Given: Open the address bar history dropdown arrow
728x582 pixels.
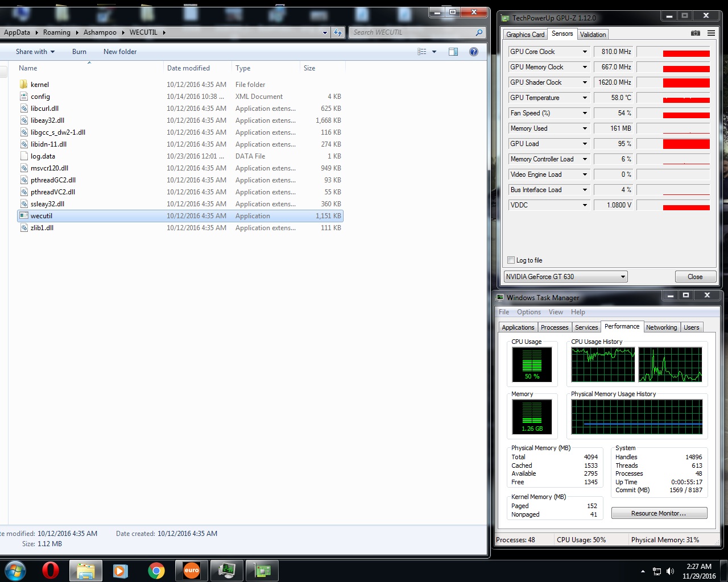Looking at the screenshot, I should pyautogui.click(x=325, y=32).
